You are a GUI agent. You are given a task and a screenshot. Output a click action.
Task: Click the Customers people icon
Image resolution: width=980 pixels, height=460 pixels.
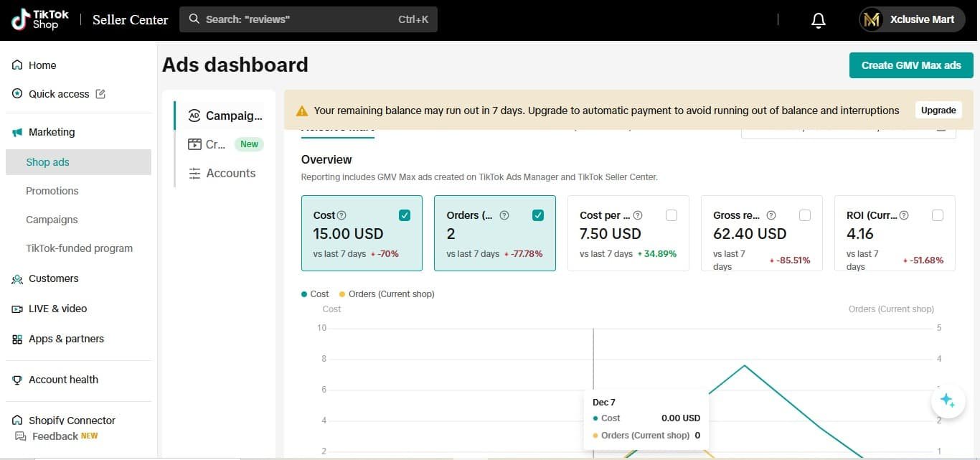coord(17,278)
